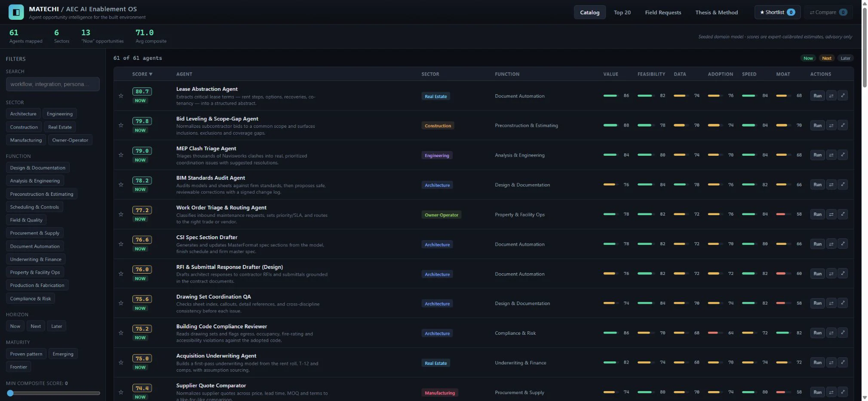Expand details for Work Order Triage agent
The height and width of the screenshot is (401, 868).
(843, 214)
